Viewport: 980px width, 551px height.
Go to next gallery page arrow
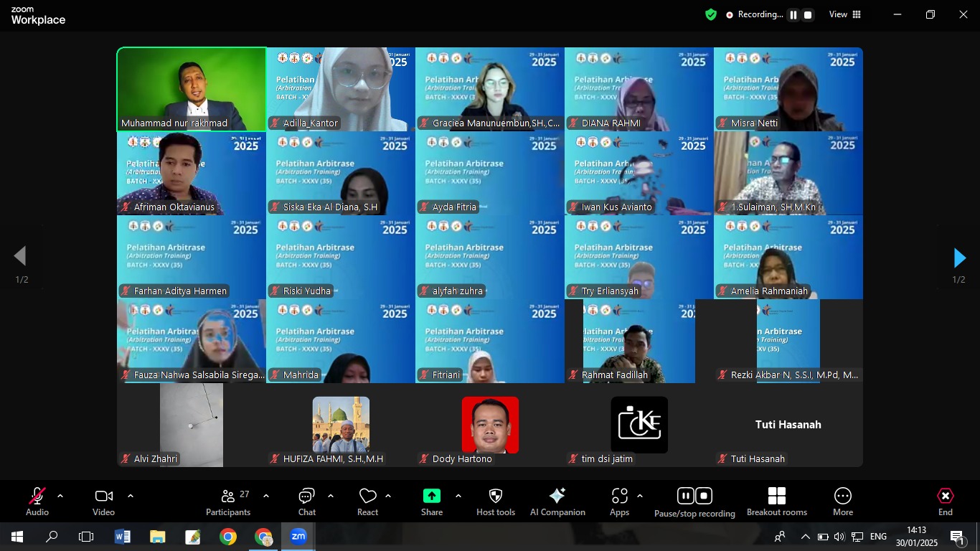tap(959, 258)
